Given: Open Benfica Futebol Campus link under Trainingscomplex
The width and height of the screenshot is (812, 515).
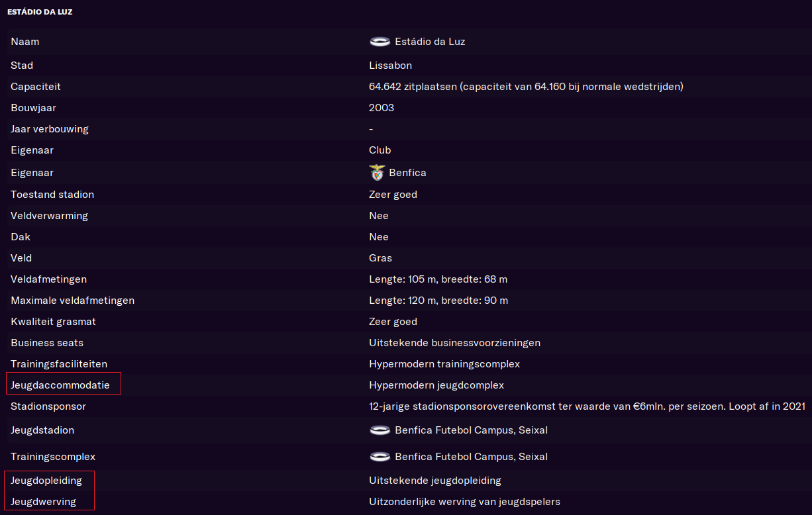Looking at the screenshot, I should 471,457.
